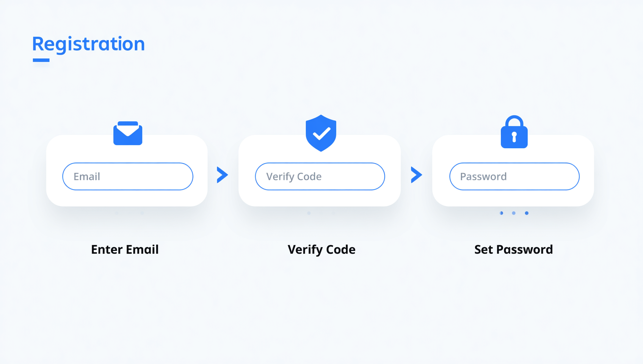The height and width of the screenshot is (364, 643).
Task: Select middle pagination dot under Password card
Action: click(514, 213)
